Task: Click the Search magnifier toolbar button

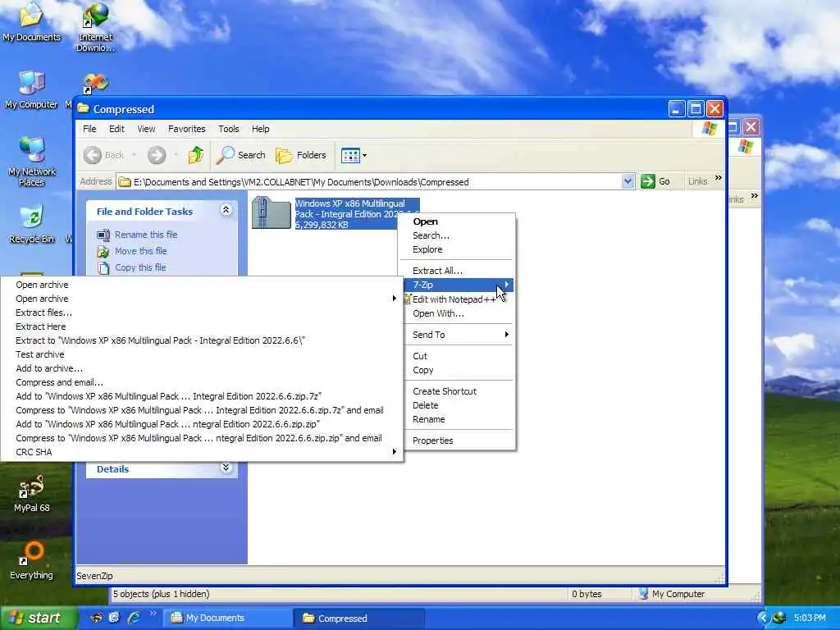Action: tap(241, 155)
